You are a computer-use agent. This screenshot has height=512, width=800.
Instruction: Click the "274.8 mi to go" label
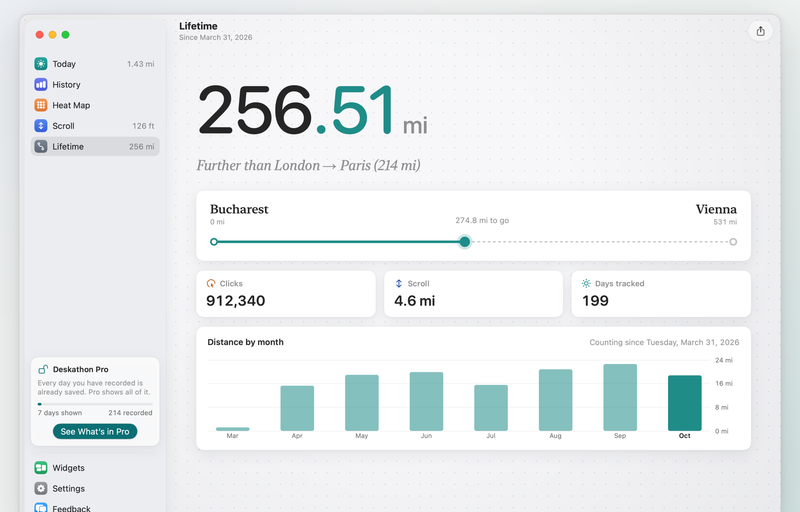tap(482, 220)
